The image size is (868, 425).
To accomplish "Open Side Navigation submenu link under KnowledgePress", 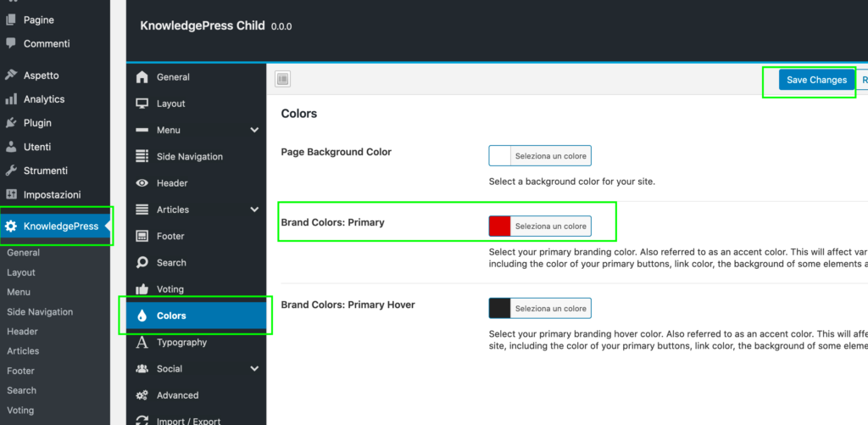I will (40, 312).
